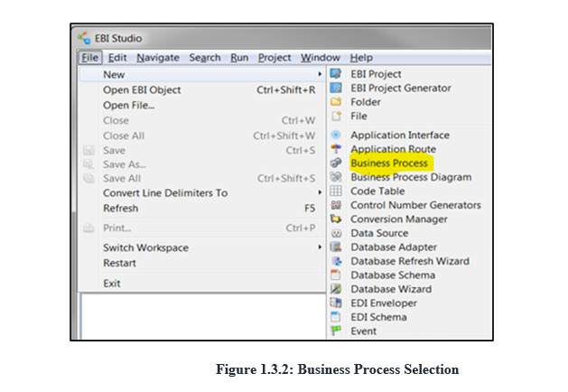
Task: Expand Switch Workspace submenu arrow
Action: [320, 247]
